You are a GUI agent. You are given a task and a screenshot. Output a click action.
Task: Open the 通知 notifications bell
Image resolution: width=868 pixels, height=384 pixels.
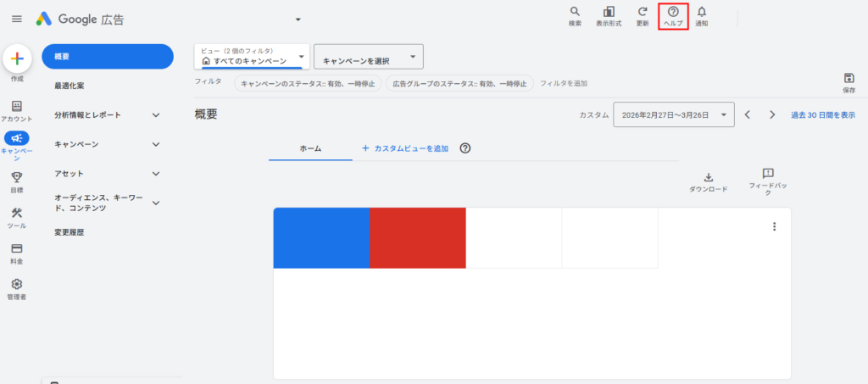(701, 13)
